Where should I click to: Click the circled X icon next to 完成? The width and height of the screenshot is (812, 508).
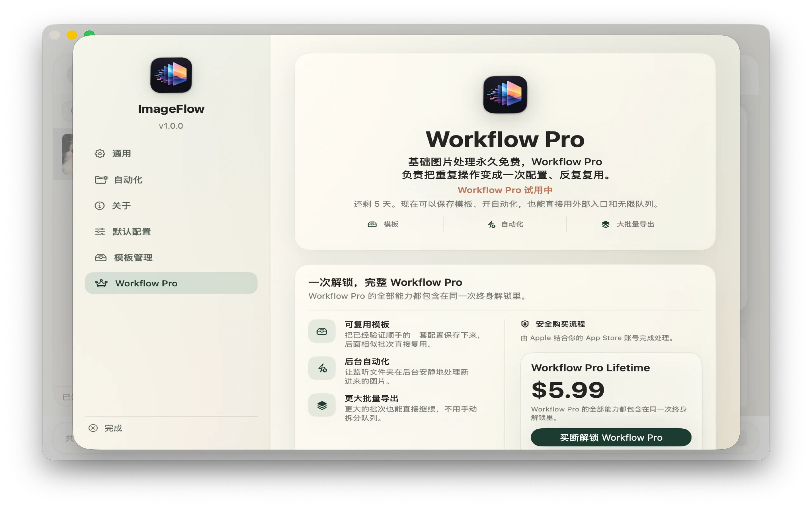[93, 428]
